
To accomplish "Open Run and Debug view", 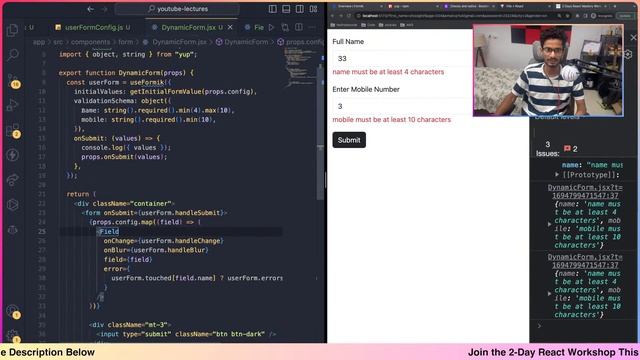I will (13, 105).
